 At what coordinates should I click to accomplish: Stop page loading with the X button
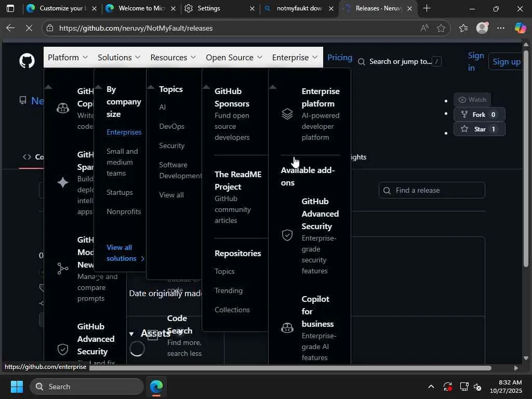tap(29, 28)
